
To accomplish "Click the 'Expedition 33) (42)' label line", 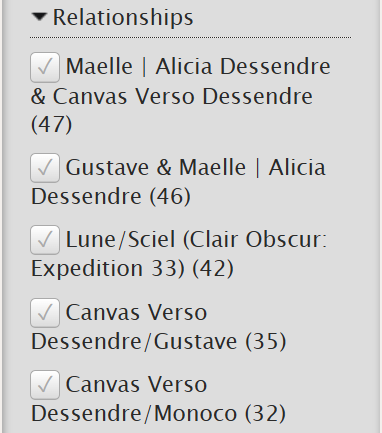I will tap(132, 269).
